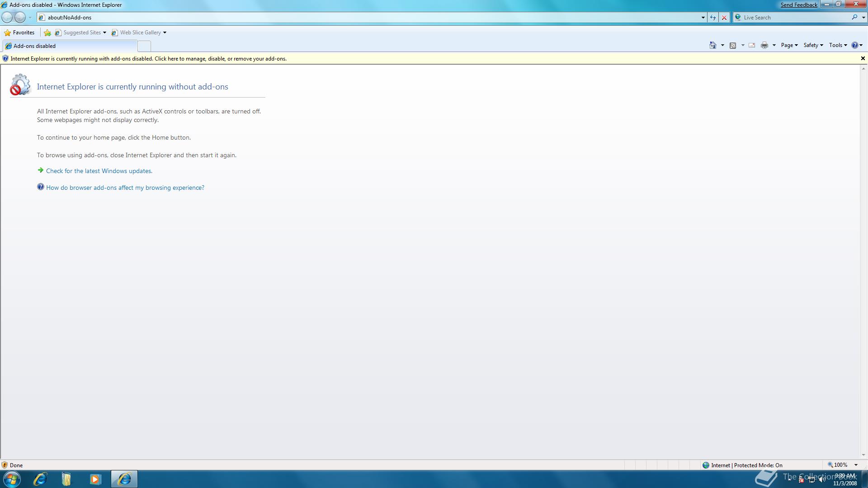Click 'How do browser add-ons affect' help link
868x488 pixels.
(125, 188)
